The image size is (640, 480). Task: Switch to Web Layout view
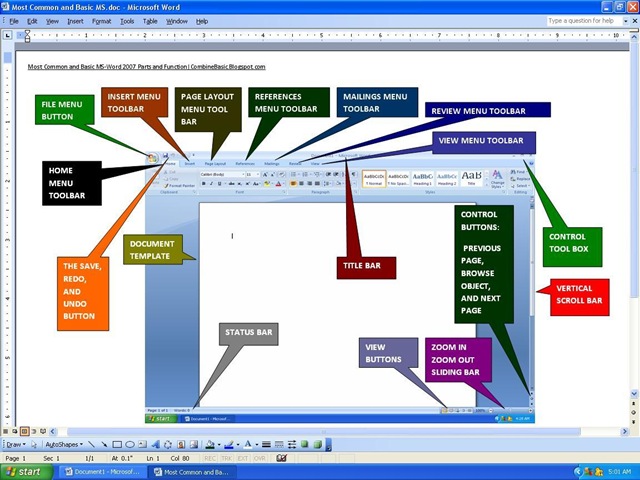(x=14, y=431)
